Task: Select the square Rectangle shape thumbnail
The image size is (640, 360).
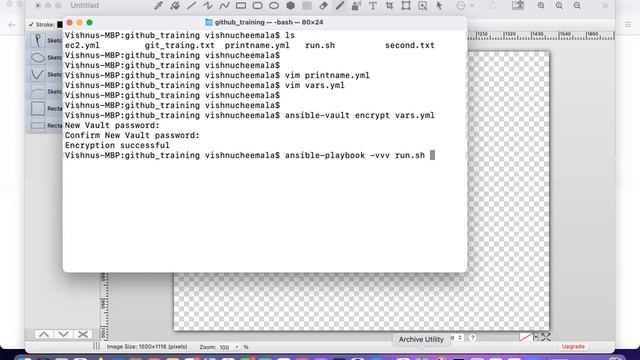Action: [x=38, y=109]
